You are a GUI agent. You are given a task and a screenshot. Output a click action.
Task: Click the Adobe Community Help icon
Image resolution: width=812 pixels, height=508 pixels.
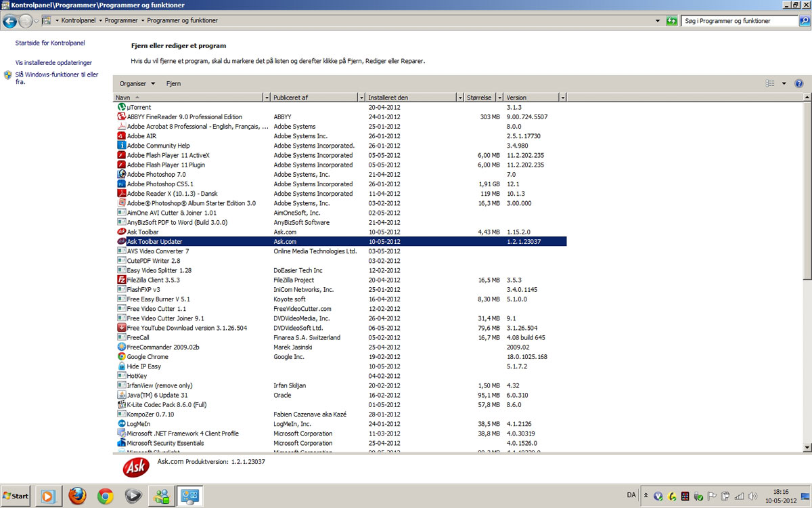(x=122, y=145)
